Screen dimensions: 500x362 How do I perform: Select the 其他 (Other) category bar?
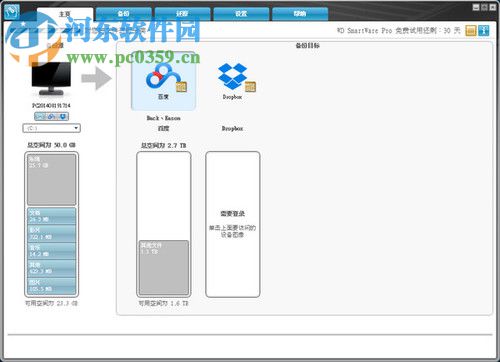click(51, 268)
